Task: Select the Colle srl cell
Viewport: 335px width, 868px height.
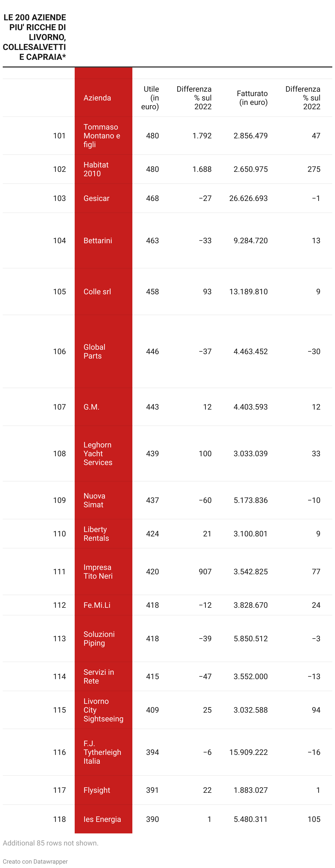Action: coord(104,292)
